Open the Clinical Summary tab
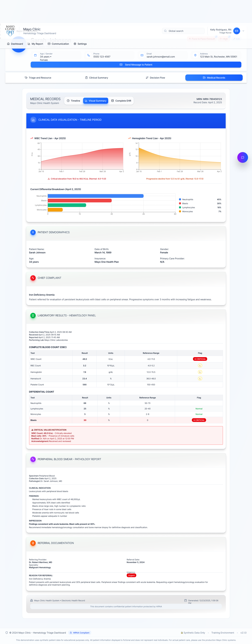252x644 pixels. (x=96, y=78)
